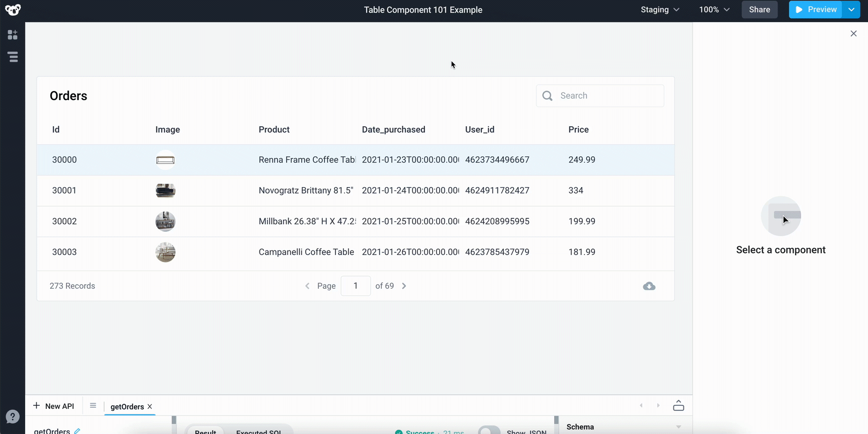Expand the bottom API panel icon
This screenshot has width=868, height=434.
tap(678, 406)
